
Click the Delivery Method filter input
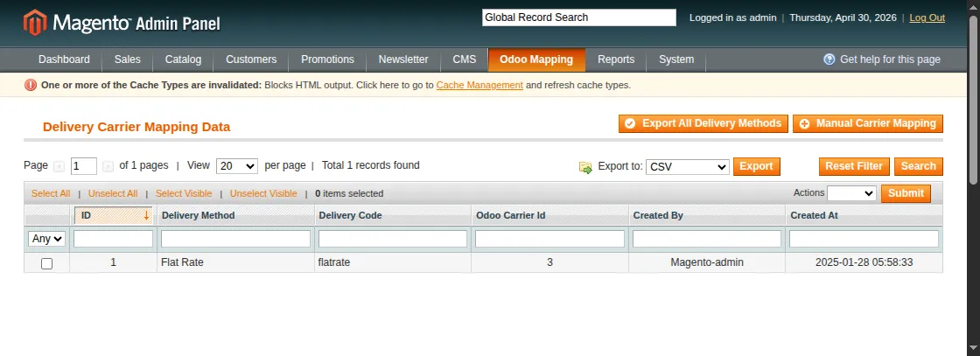235,239
